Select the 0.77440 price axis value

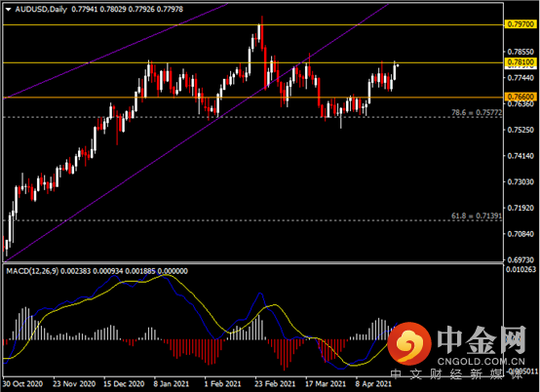(x=521, y=78)
